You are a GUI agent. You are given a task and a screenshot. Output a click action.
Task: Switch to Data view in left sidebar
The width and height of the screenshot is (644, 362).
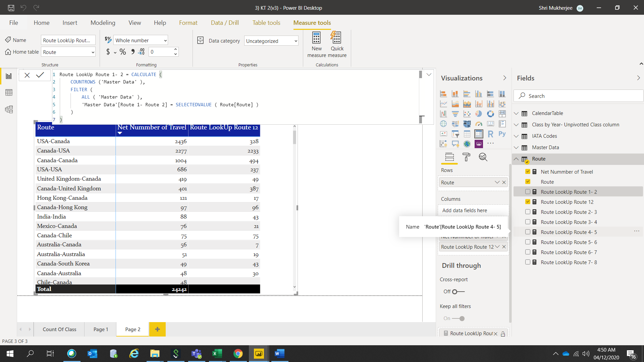point(9,93)
